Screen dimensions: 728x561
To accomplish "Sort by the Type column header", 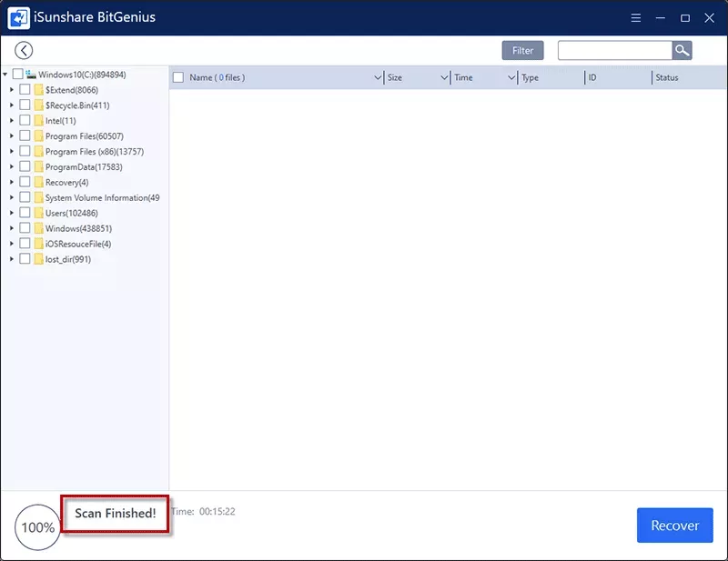I will [x=531, y=78].
